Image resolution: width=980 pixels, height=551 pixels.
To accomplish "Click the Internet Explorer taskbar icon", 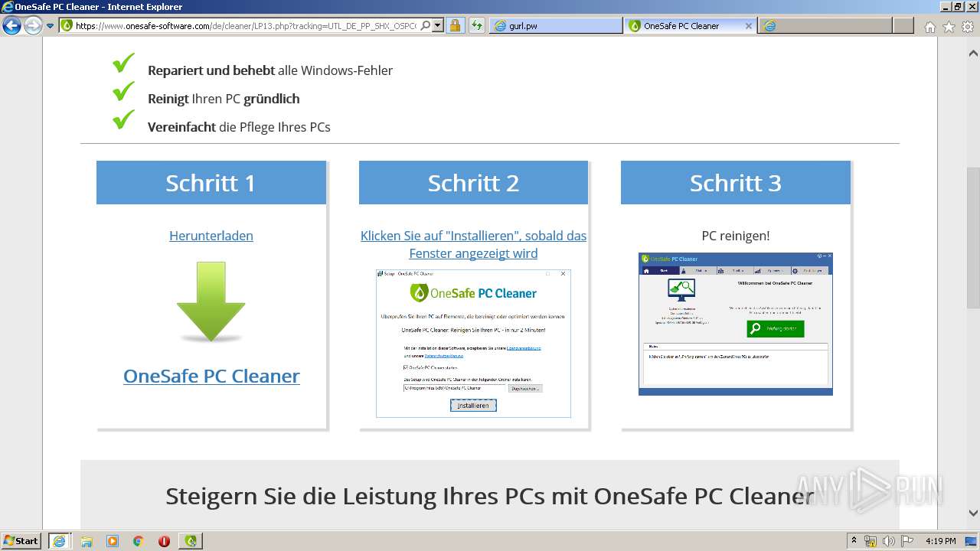I will tap(60, 540).
